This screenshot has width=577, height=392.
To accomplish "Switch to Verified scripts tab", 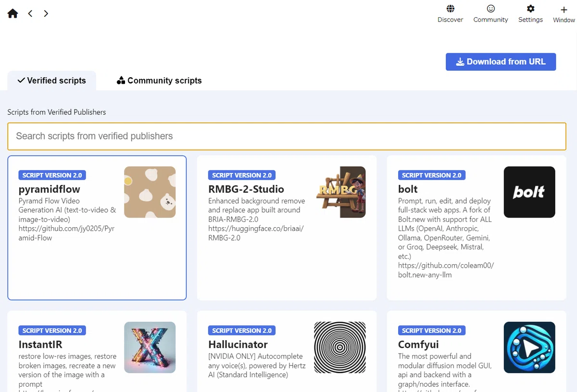I will (51, 81).
